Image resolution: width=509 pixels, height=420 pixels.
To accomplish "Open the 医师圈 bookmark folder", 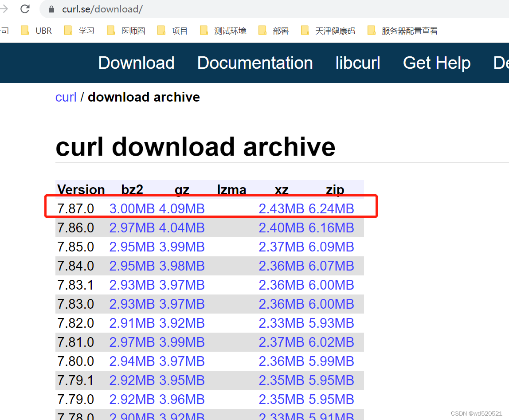I will 126,31.
